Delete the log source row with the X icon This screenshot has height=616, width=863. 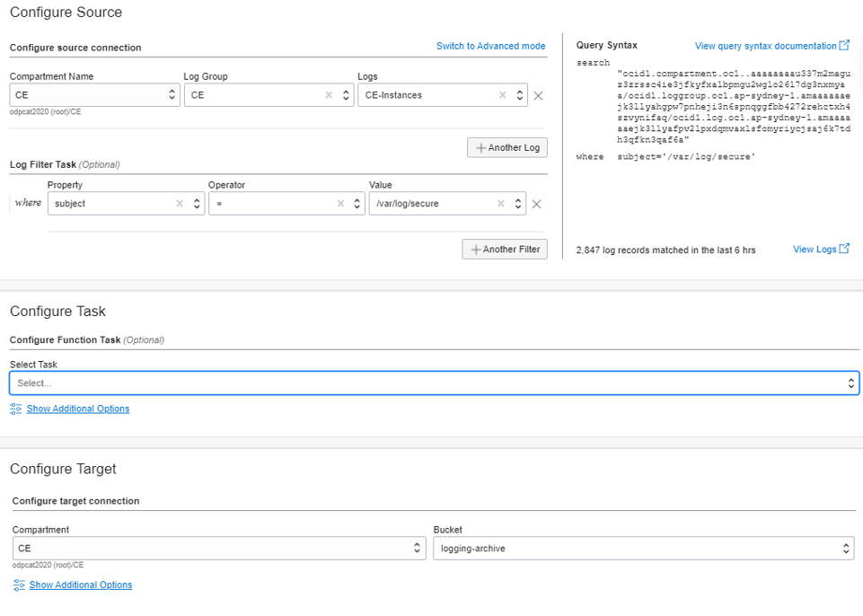tap(538, 94)
